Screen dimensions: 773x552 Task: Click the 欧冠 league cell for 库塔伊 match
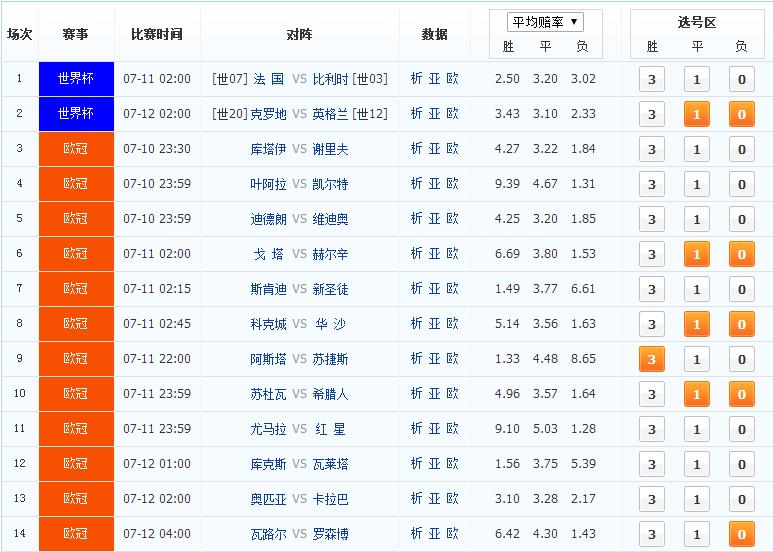(x=76, y=149)
